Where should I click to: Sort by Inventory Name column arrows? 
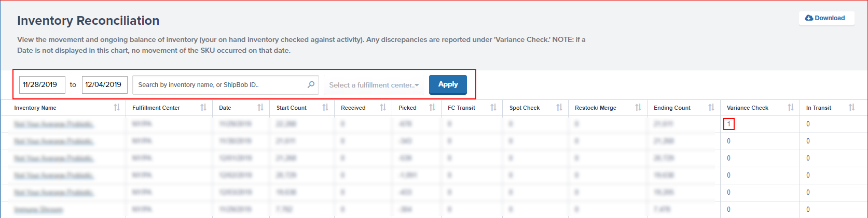click(117, 108)
